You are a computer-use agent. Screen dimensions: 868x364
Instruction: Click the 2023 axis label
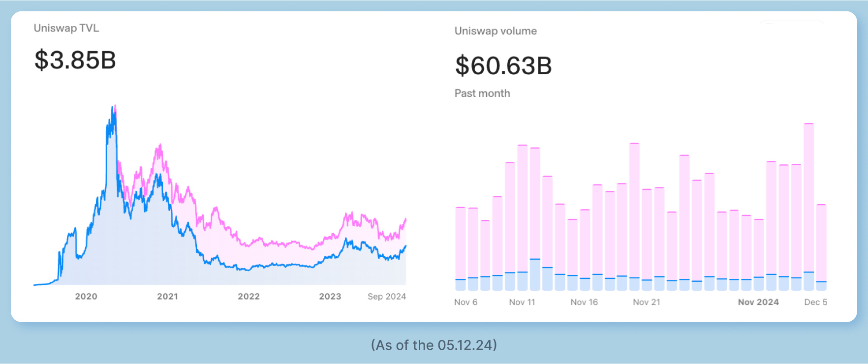[x=330, y=296]
